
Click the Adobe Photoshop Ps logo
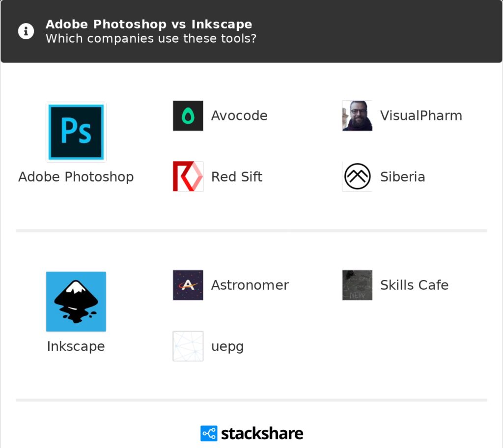click(76, 132)
